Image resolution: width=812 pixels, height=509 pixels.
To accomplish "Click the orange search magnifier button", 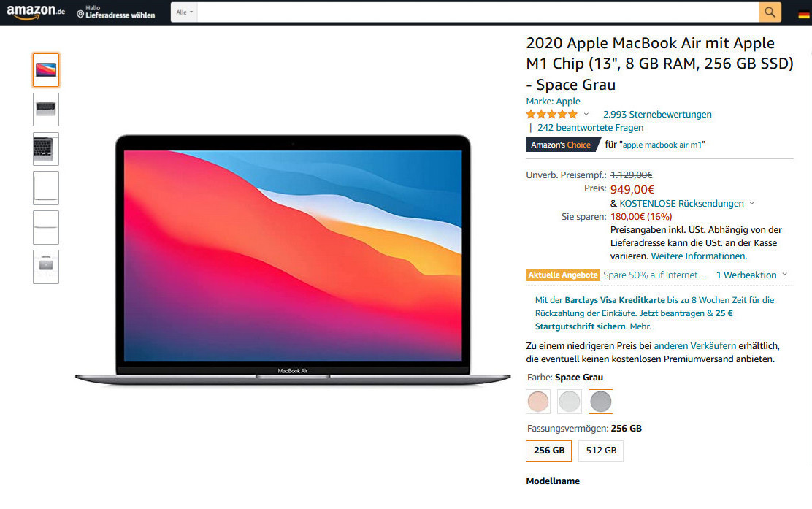I will (x=770, y=12).
